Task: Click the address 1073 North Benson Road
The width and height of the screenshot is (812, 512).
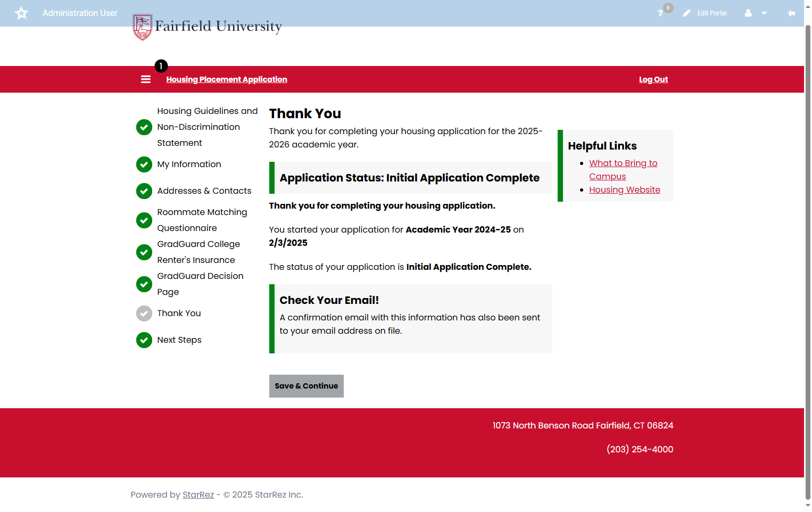Action: pyautogui.click(x=543, y=426)
